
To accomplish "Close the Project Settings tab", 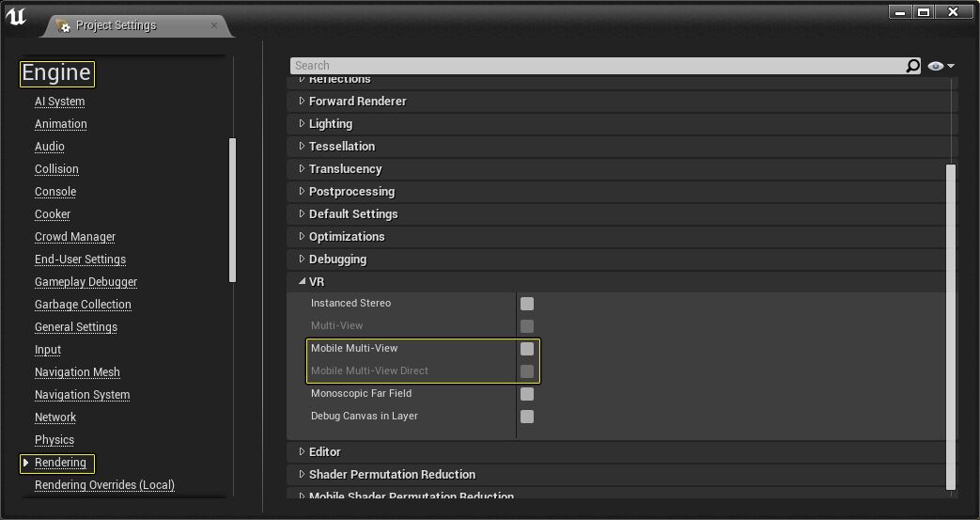I will [x=214, y=25].
